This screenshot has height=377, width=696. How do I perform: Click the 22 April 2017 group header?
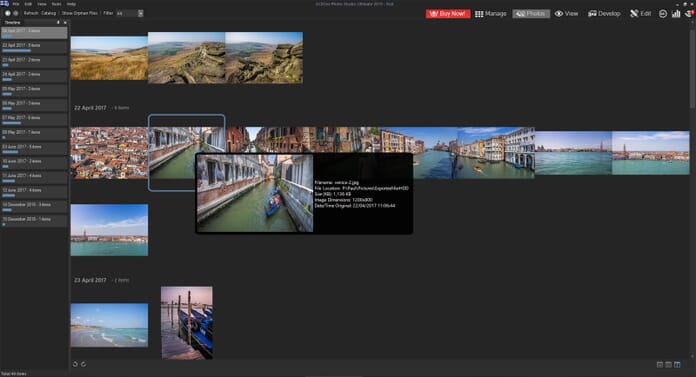point(90,108)
